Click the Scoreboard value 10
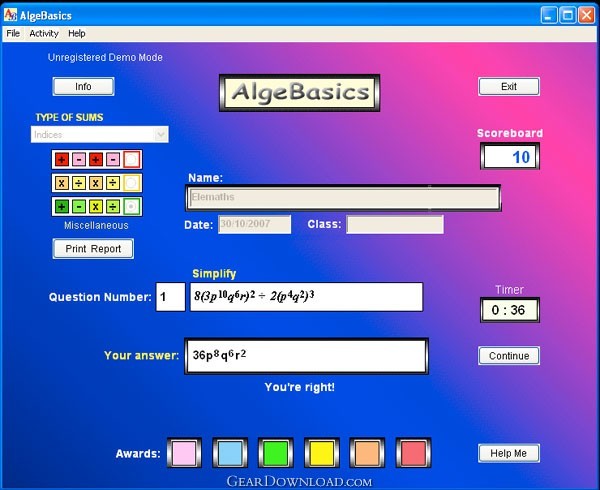Image resolution: width=600 pixels, height=490 pixels. pos(510,156)
